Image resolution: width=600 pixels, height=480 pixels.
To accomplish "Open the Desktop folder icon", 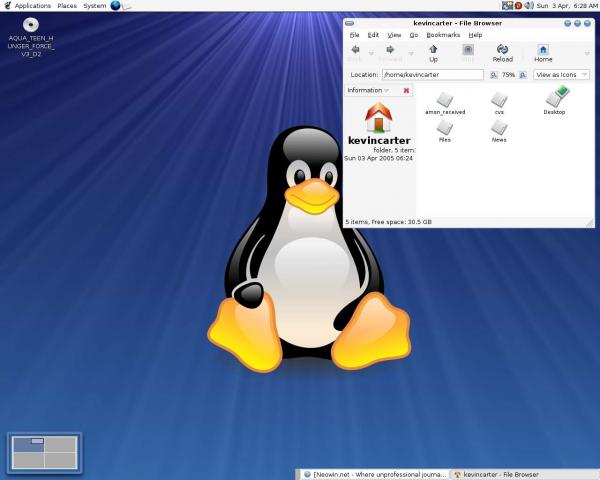I will pos(555,99).
